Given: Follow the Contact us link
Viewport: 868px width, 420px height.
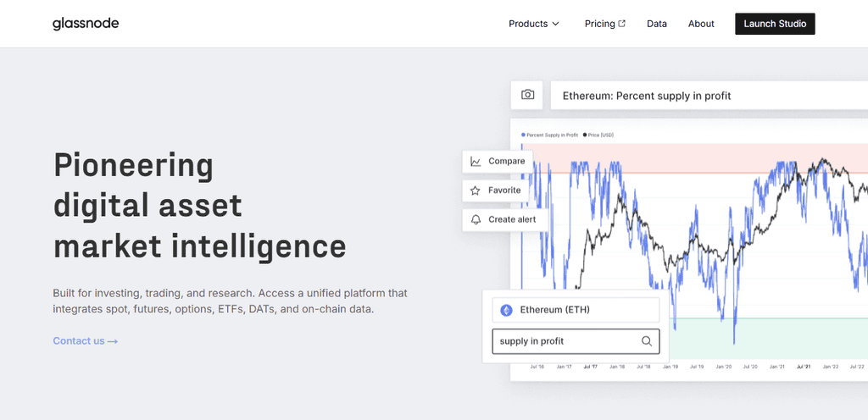Looking at the screenshot, I should click(86, 341).
